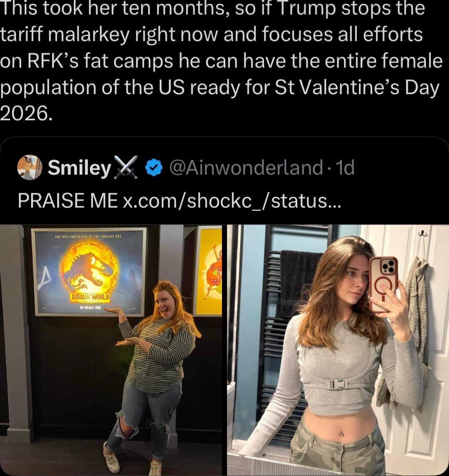Click the coat hook on white door
This screenshot has width=449, height=476.
(423, 233)
